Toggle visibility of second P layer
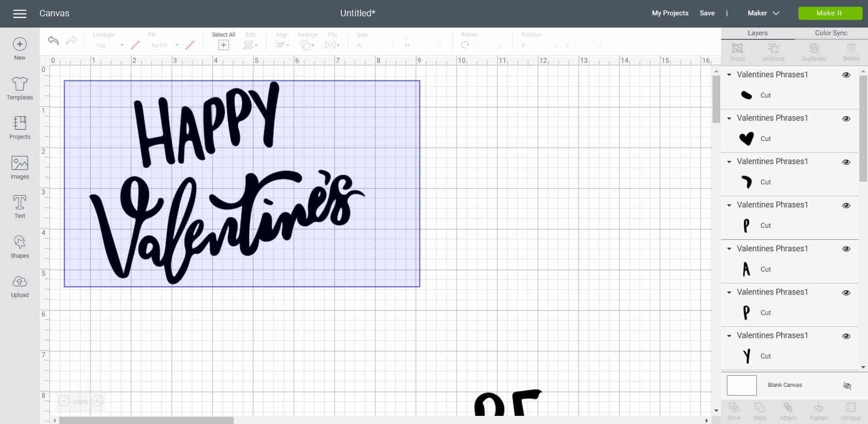Screen dimensions: 868x424 coord(846,292)
